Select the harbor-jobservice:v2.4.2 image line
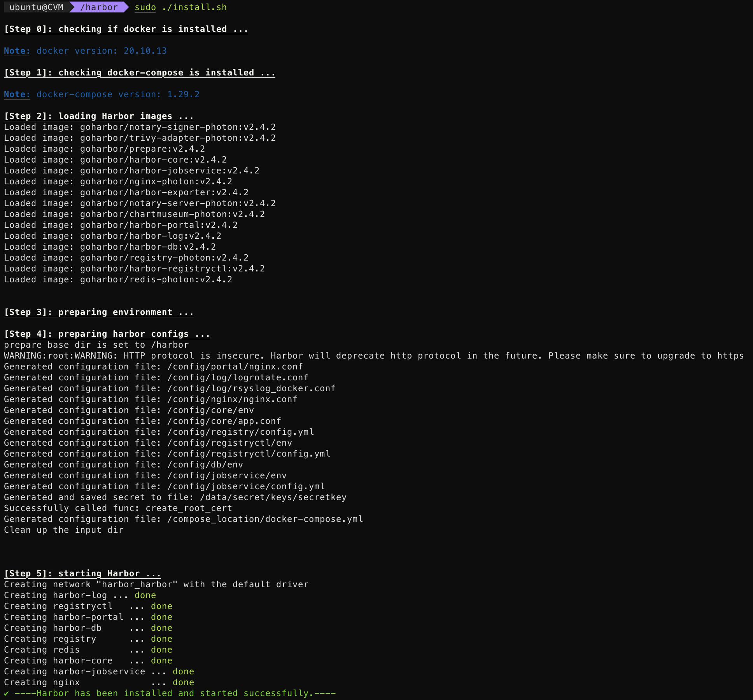Viewport: 753px width, 700px height. (132, 171)
